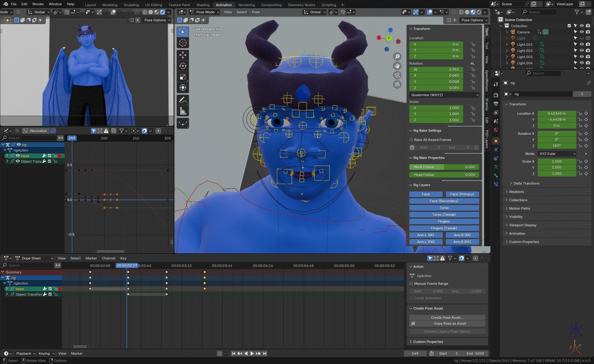Select the Rotate tool in viewport toolbar
This screenshot has height=364, width=594.
click(183, 66)
